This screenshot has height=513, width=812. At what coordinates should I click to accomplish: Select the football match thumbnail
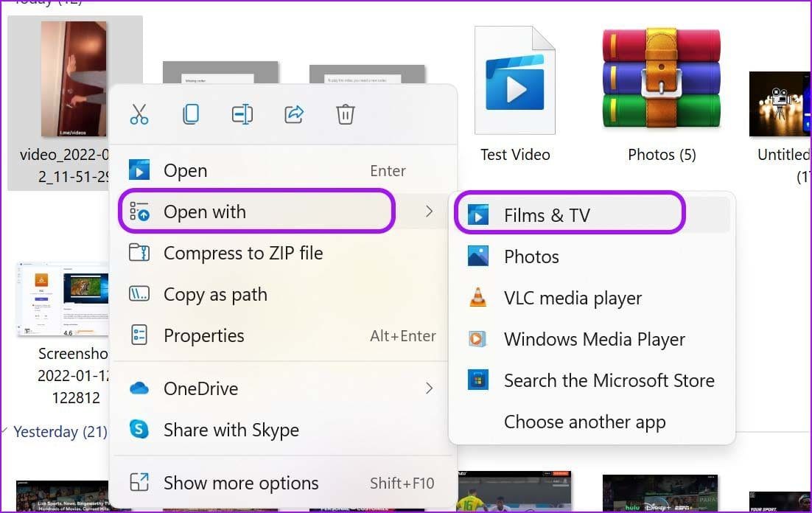514,491
